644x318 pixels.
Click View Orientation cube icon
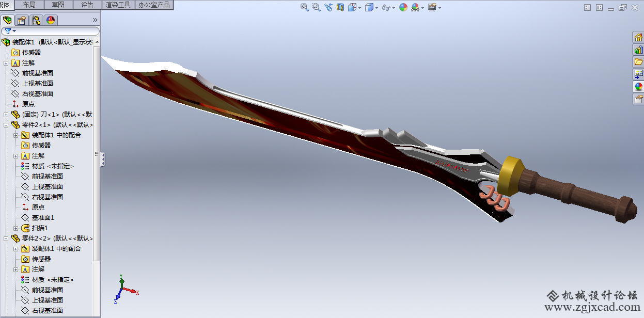pyautogui.click(x=352, y=7)
